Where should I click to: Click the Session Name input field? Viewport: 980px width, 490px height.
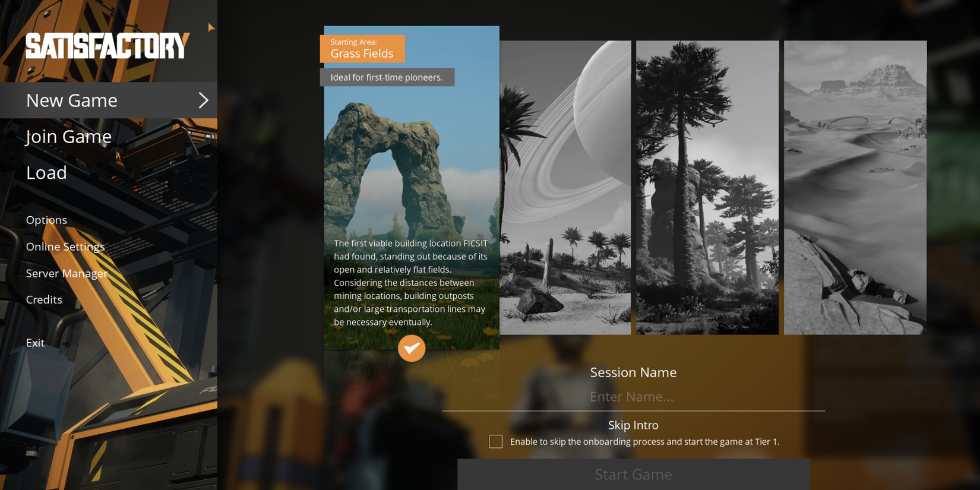[633, 397]
